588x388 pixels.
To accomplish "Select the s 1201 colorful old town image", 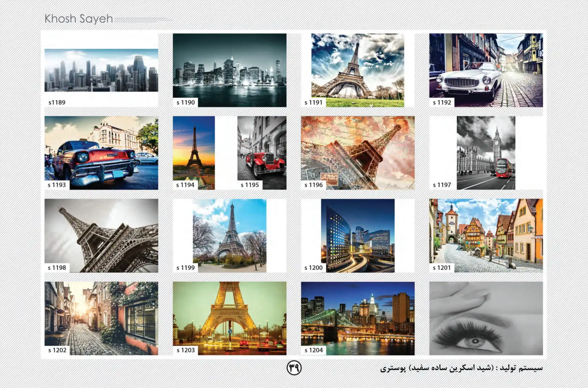I will pyautogui.click(x=486, y=236).
